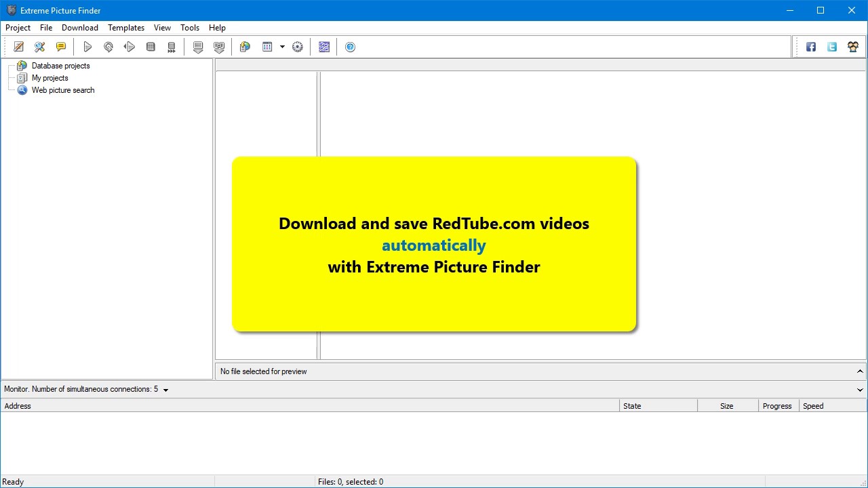Screen dimensions: 868x488
Task: Open simultaneous connections dropdown arrow
Action: tap(165, 390)
